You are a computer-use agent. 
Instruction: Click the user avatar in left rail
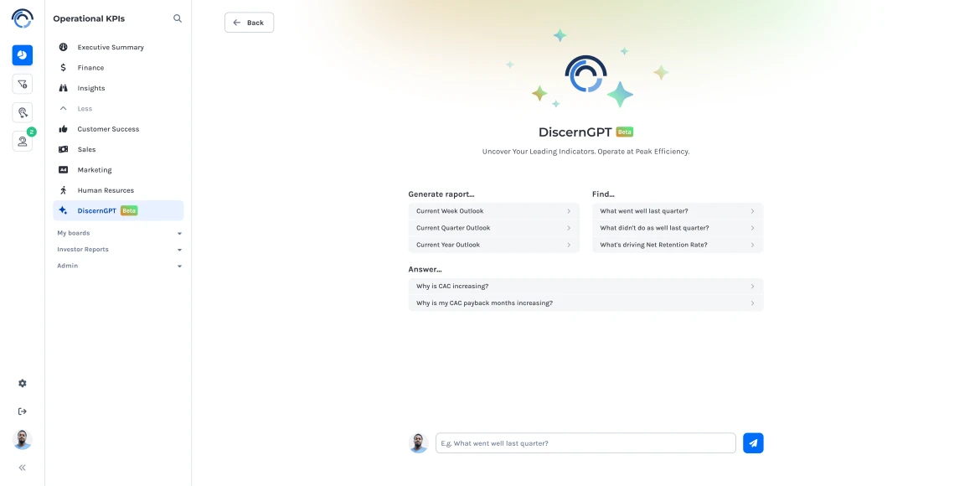(23, 439)
